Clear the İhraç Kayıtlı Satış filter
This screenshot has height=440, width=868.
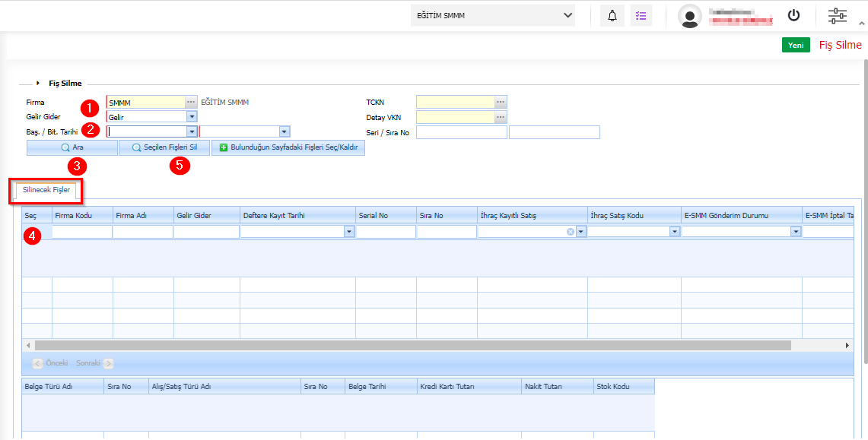[x=571, y=233]
